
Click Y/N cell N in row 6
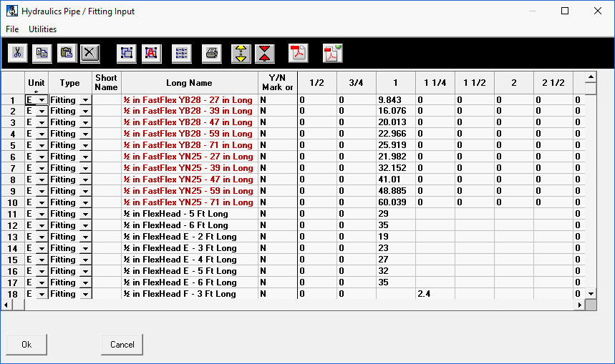(x=278, y=157)
